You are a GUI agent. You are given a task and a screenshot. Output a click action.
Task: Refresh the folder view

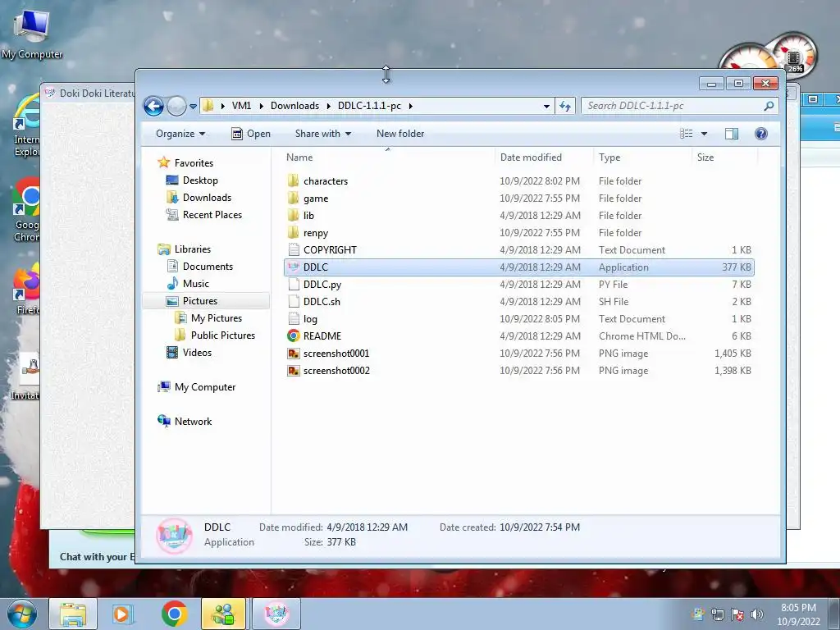565,106
